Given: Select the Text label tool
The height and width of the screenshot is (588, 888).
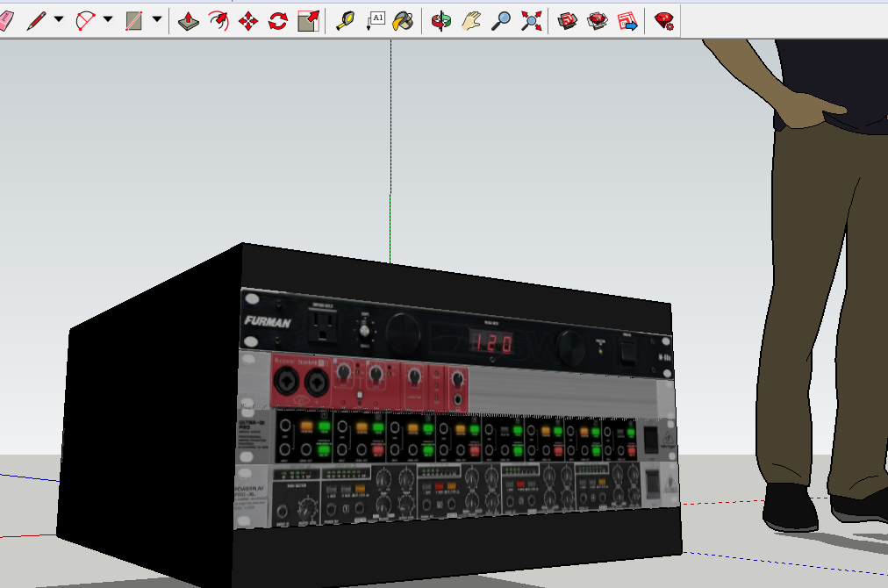Looking at the screenshot, I should pos(376,22).
